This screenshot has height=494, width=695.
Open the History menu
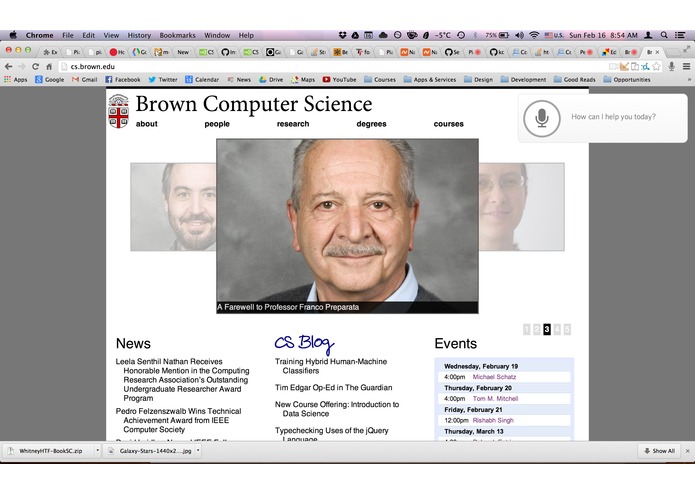coord(139,35)
